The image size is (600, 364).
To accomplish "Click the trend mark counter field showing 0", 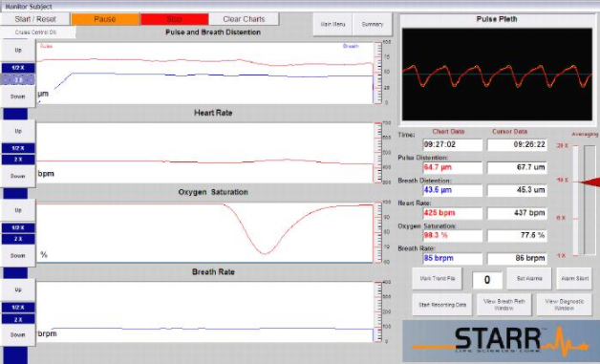I will 487,280.
